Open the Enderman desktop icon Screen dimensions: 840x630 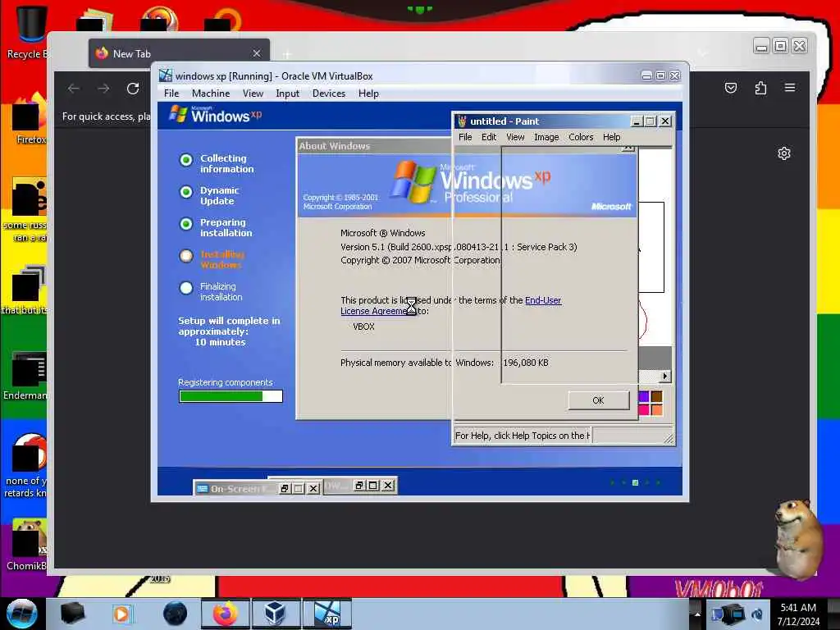pyautogui.click(x=25, y=375)
